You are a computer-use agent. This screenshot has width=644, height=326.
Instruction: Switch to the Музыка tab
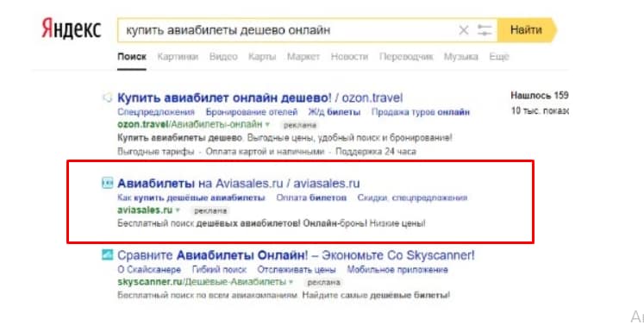pos(461,57)
